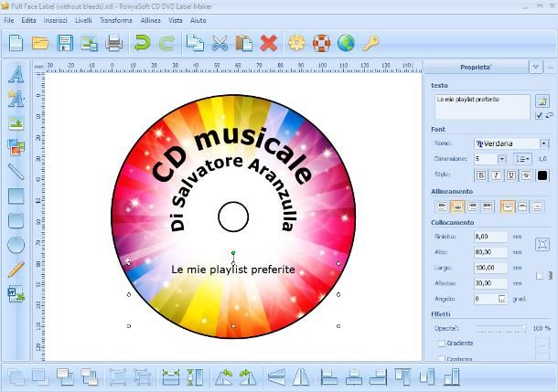Click the Angolo ellipsis button
This screenshot has width=558, height=392.
click(x=501, y=299)
